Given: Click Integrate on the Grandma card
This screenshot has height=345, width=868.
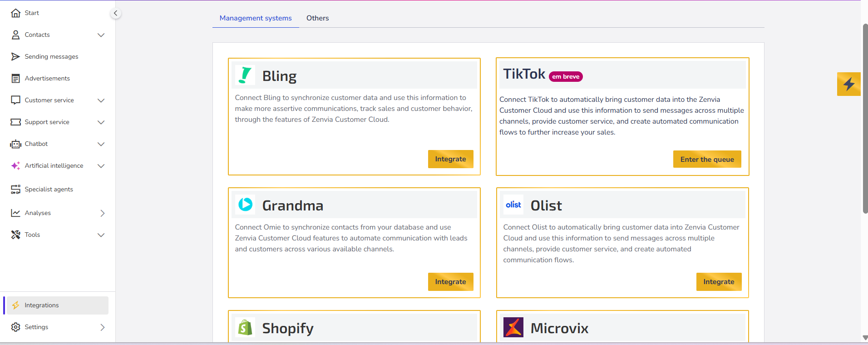Looking at the screenshot, I should tap(450, 282).
